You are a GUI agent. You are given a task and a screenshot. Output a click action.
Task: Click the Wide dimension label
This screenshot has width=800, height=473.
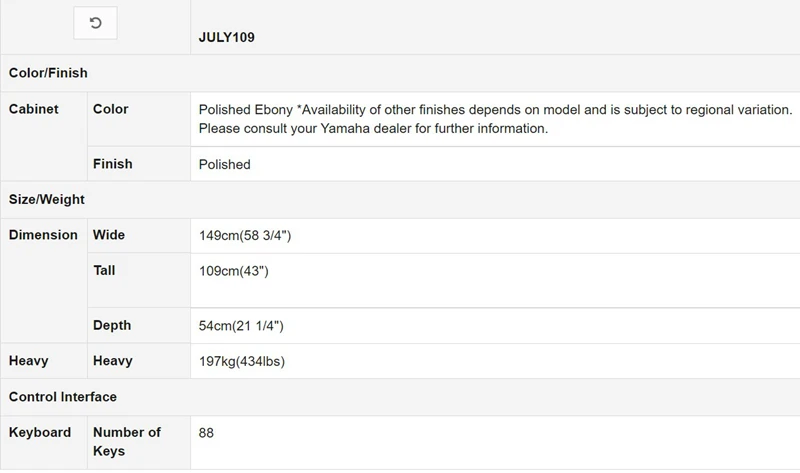(x=109, y=235)
